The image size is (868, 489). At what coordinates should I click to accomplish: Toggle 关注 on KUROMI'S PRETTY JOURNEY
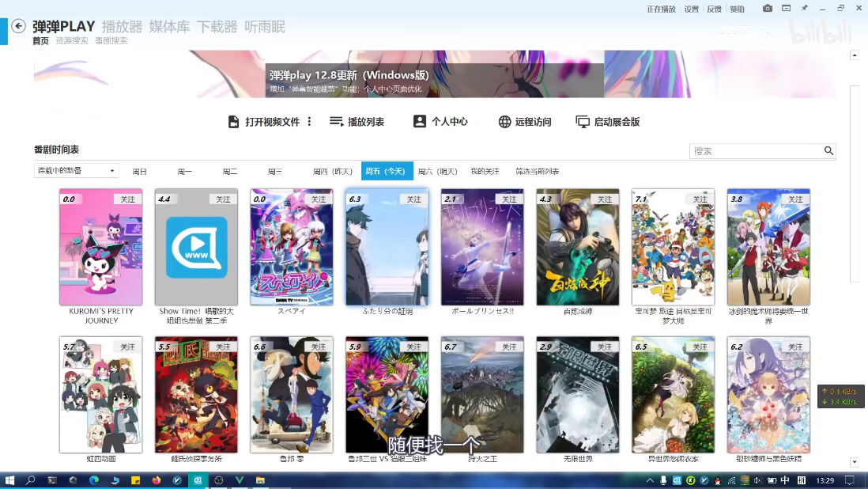127,199
